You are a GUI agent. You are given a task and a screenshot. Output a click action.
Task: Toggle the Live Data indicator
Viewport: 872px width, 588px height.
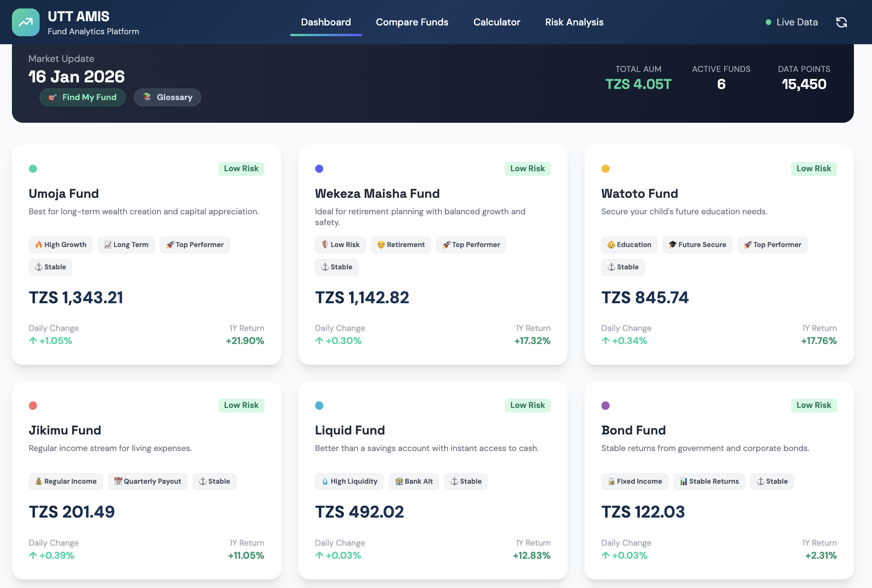point(791,22)
